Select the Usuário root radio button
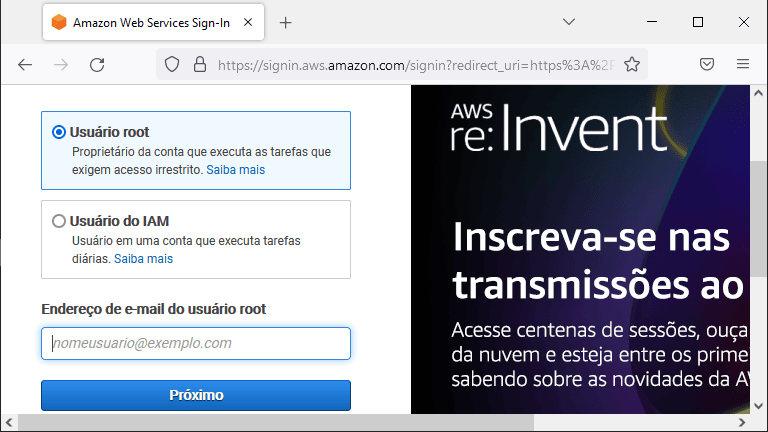Viewport: 768px width, 432px height. pyautogui.click(x=59, y=132)
